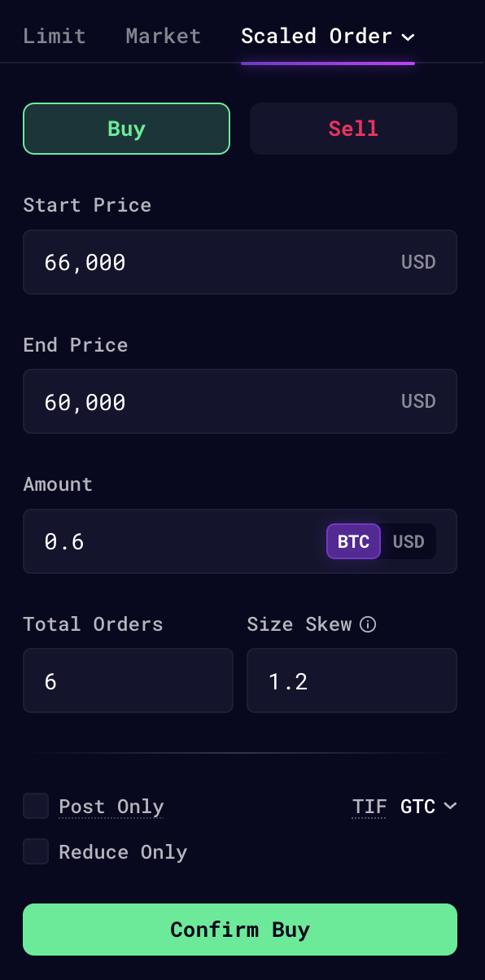Focus the Start Price input field
485x980 pixels.
pyautogui.click(x=240, y=262)
